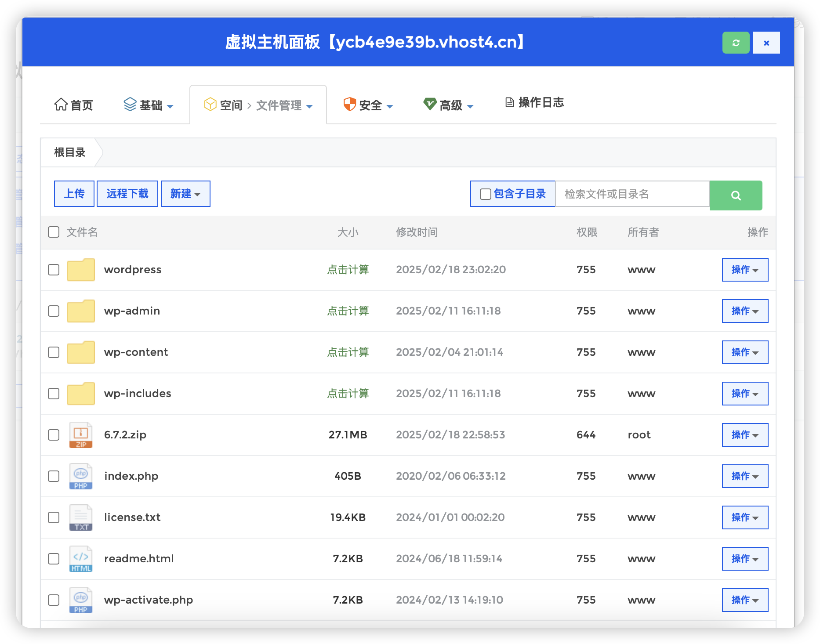The width and height of the screenshot is (820, 644).
Task: Click the green refresh icon in header
Action: (x=736, y=43)
